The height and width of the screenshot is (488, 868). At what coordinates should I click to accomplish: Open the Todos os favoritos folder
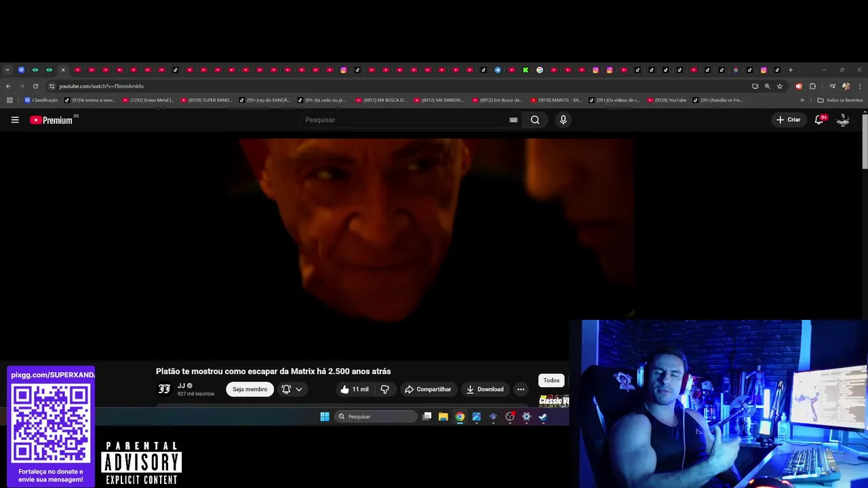point(840,100)
